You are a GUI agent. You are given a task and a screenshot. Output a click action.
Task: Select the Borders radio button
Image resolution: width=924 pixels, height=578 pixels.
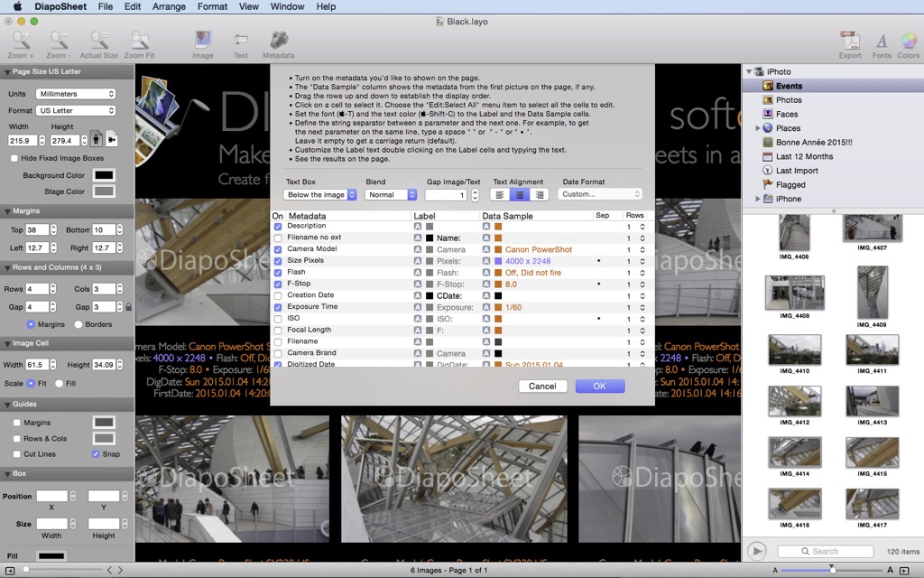(79, 324)
